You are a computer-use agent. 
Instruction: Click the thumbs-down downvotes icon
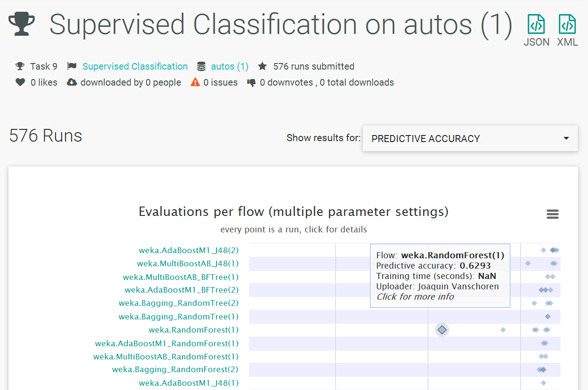click(251, 82)
